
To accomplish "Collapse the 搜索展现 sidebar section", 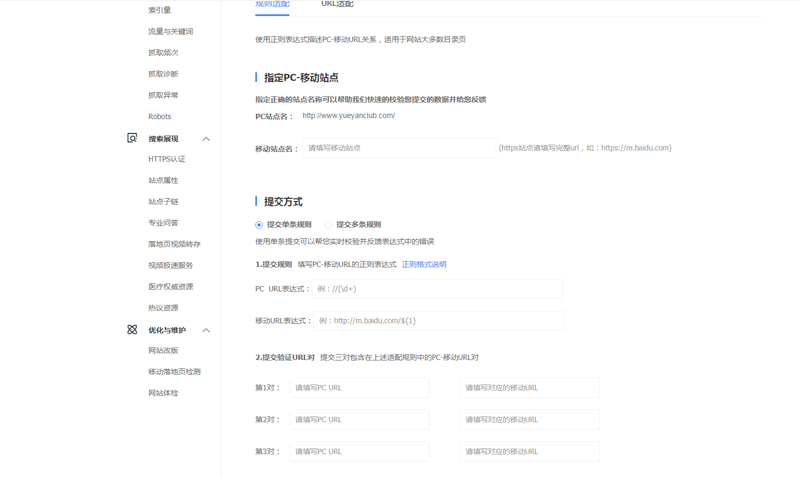I will [x=206, y=139].
